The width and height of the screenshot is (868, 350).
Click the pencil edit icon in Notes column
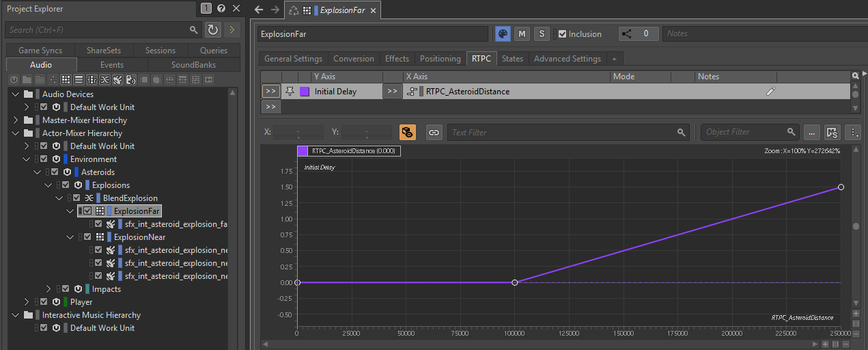(771, 92)
